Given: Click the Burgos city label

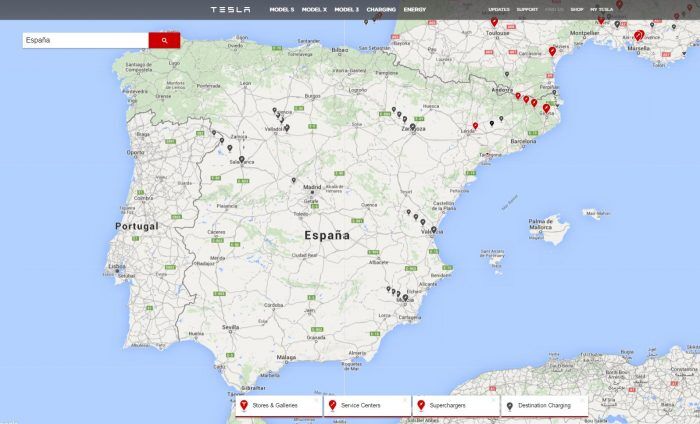Looking at the screenshot, I should point(312,96).
